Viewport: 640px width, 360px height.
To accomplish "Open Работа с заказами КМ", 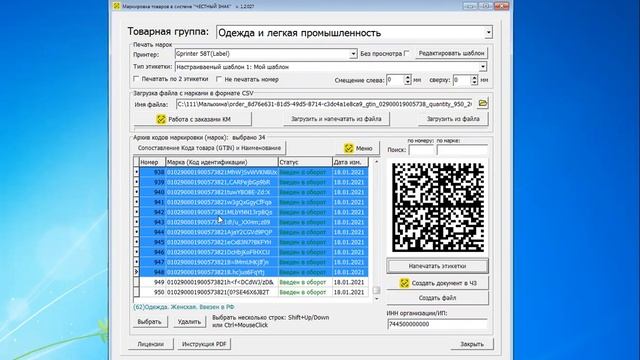I will (193, 119).
